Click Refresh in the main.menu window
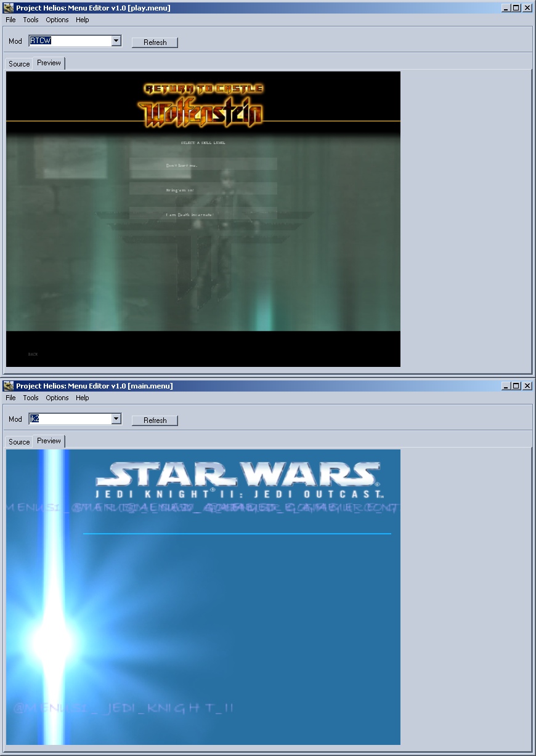 pyautogui.click(x=155, y=420)
